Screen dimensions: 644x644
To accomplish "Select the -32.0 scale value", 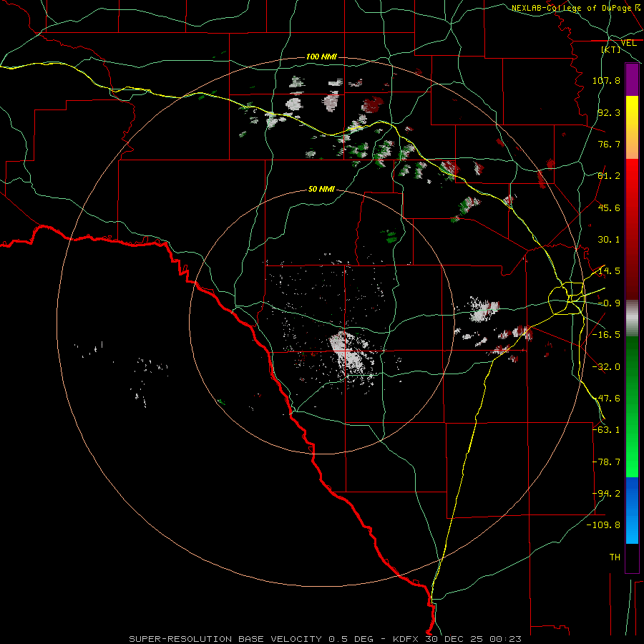I will [606, 367].
